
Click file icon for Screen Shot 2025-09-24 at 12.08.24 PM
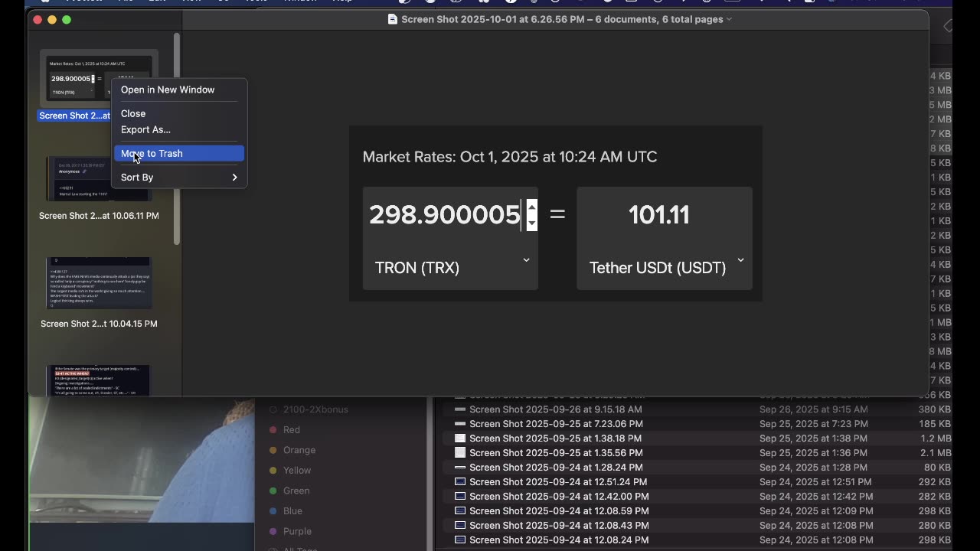[x=460, y=540]
